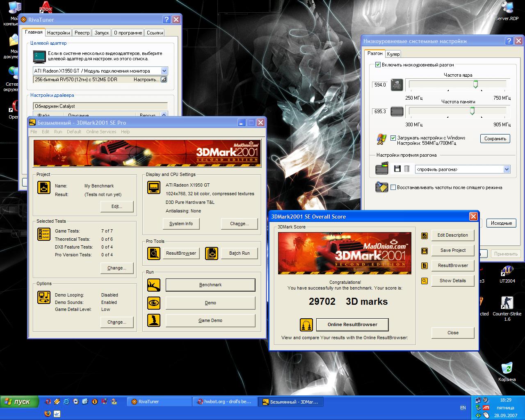Click the GPU core clock chip icon
Screen dimensions: 525x420
click(x=397, y=84)
